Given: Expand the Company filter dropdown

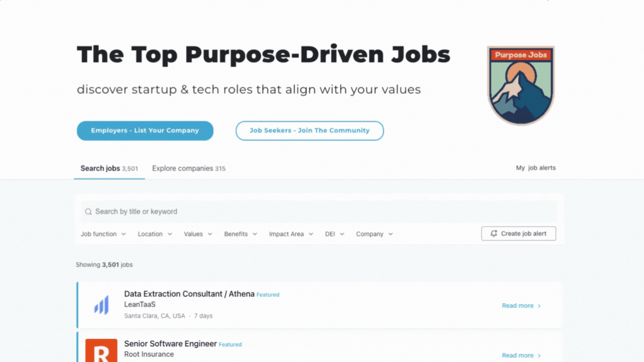Looking at the screenshot, I should tap(374, 234).
